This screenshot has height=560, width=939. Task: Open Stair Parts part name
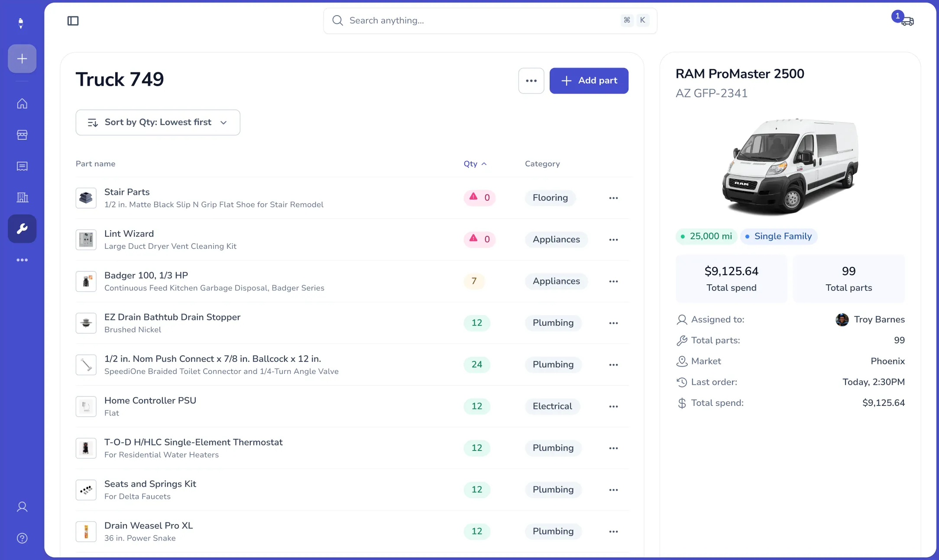tap(127, 192)
